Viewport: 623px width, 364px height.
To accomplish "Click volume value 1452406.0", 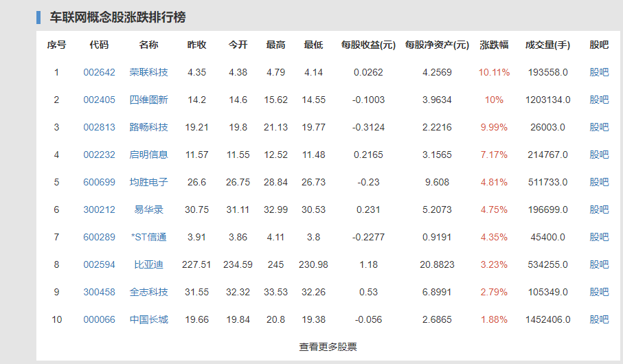I will pos(547,319).
